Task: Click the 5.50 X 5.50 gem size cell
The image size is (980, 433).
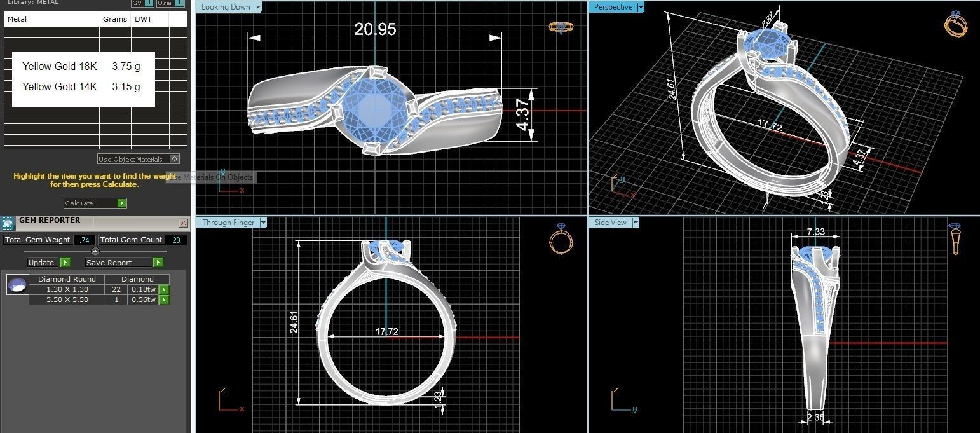Action: coord(67,299)
